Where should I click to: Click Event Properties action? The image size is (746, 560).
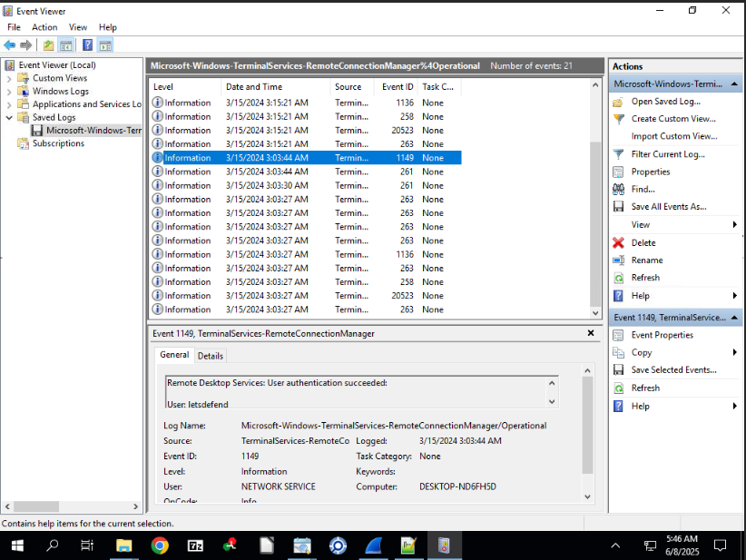[x=662, y=335]
